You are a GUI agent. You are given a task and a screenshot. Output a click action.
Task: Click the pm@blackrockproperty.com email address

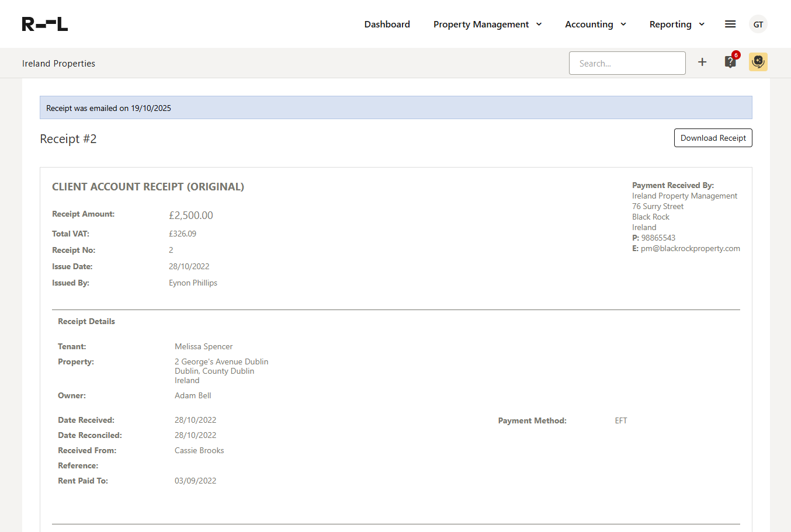click(690, 248)
